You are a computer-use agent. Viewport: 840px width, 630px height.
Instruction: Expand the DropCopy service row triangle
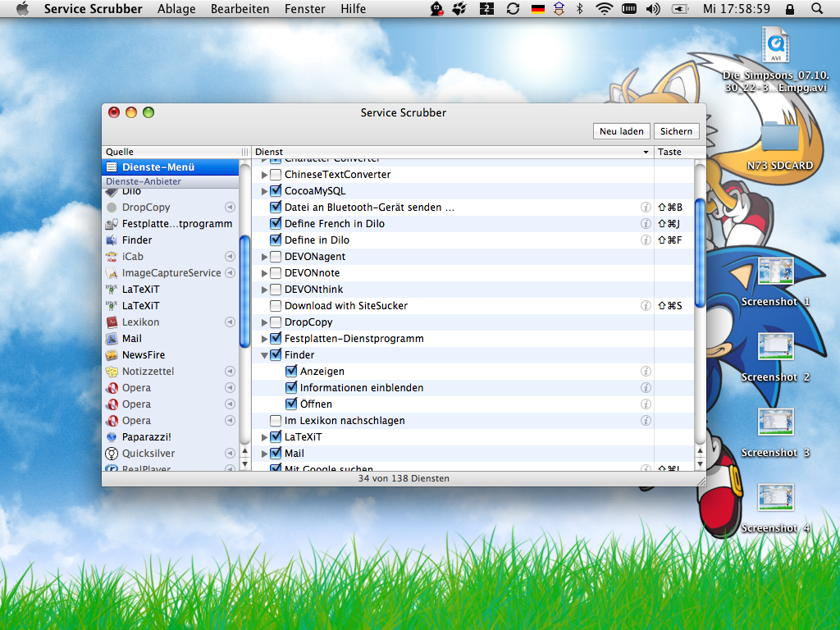pos(264,322)
